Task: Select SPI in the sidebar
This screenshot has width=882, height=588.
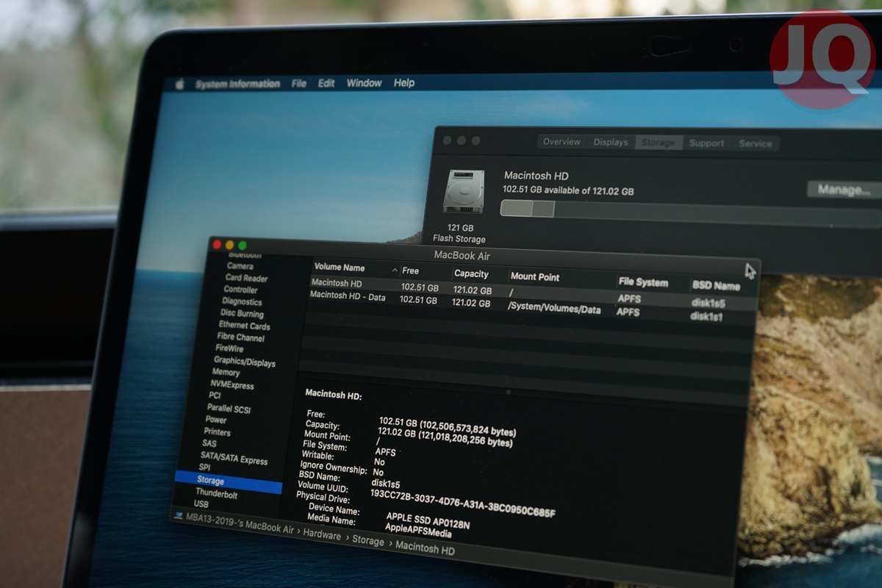Action: coord(204,467)
